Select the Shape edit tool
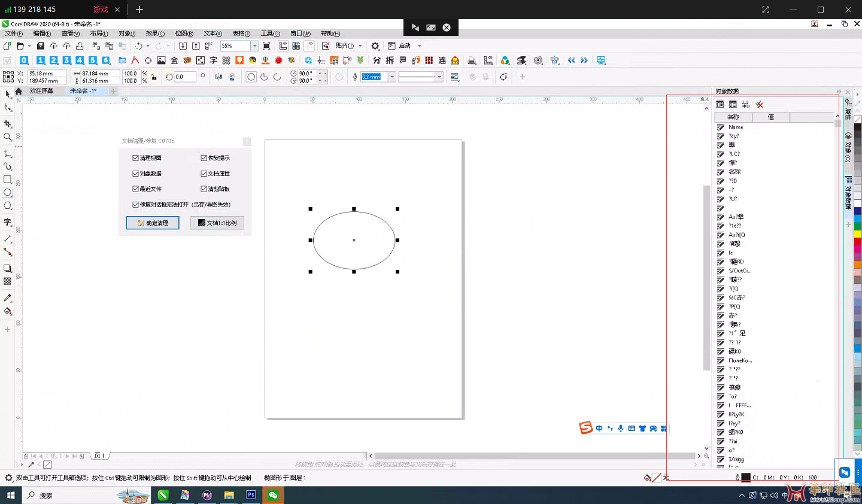Screen dimensions: 862x504 [x=8, y=108]
